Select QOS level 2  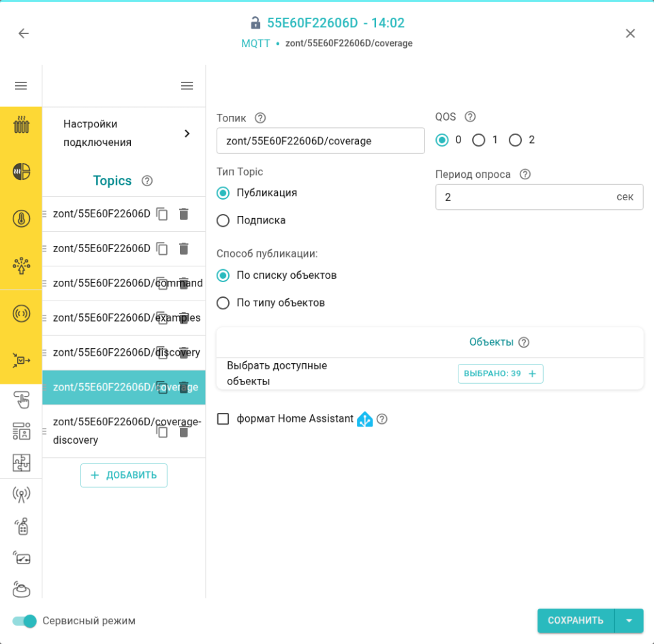[515, 140]
